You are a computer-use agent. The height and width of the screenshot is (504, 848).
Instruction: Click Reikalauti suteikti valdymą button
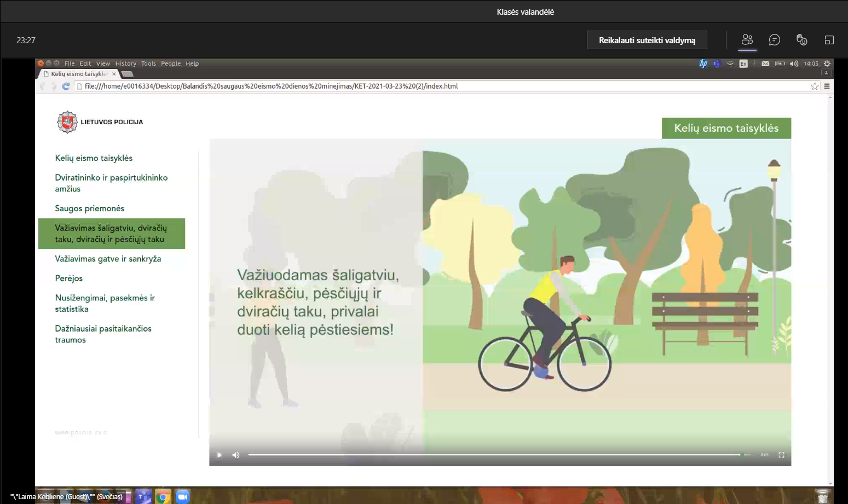[647, 40]
